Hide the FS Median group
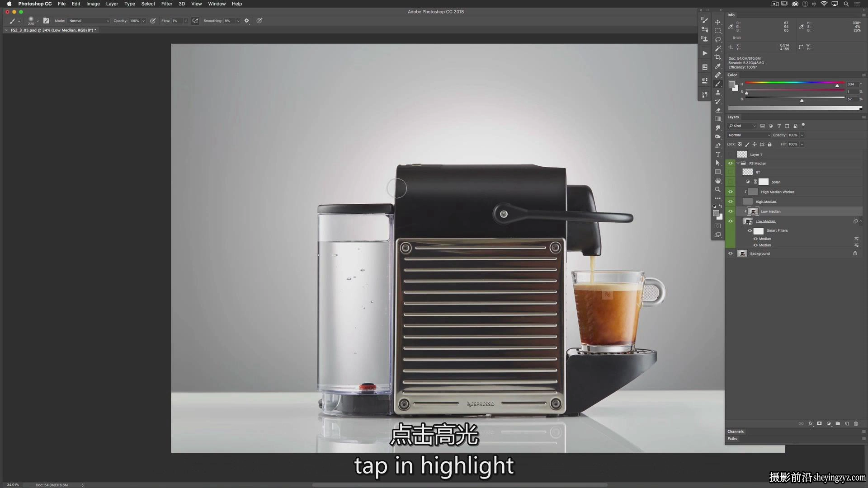This screenshot has height=488, width=868. [730, 163]
